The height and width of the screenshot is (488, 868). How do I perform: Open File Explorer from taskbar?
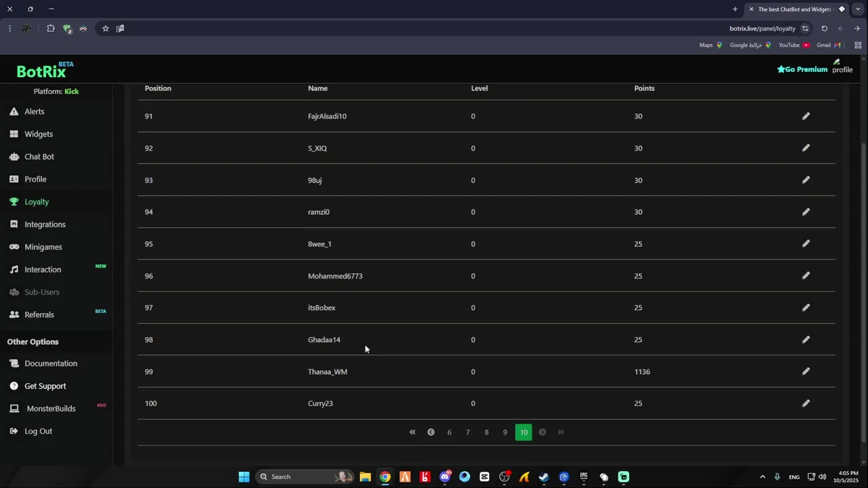[x=365, y=476]
